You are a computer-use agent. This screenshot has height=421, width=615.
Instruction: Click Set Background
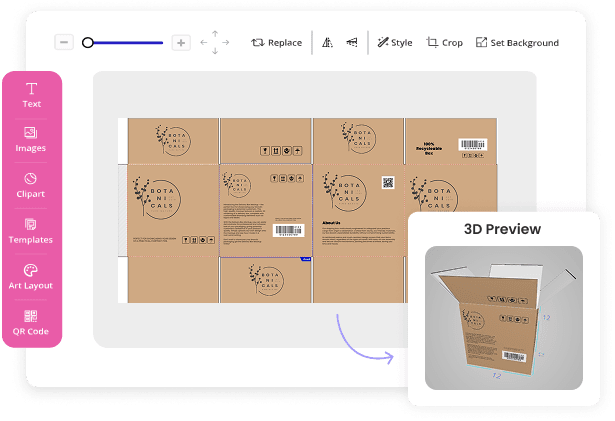coord(517,42)
